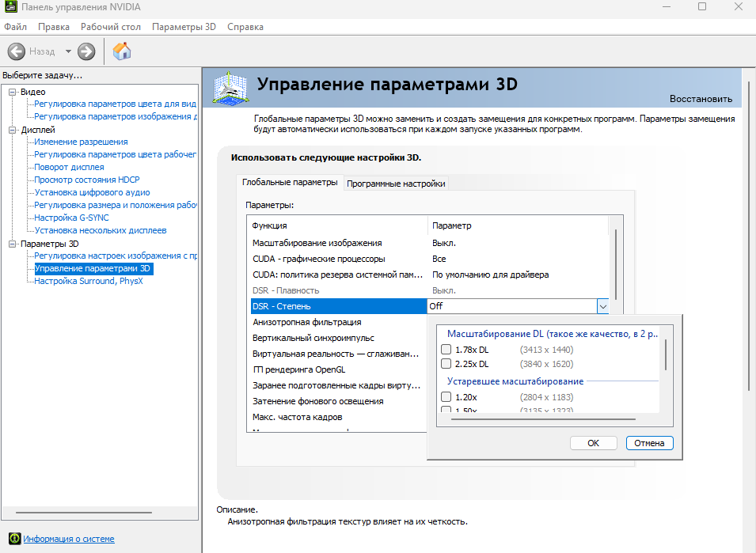Collapse the Дисплей tree node

pos(13,130)
